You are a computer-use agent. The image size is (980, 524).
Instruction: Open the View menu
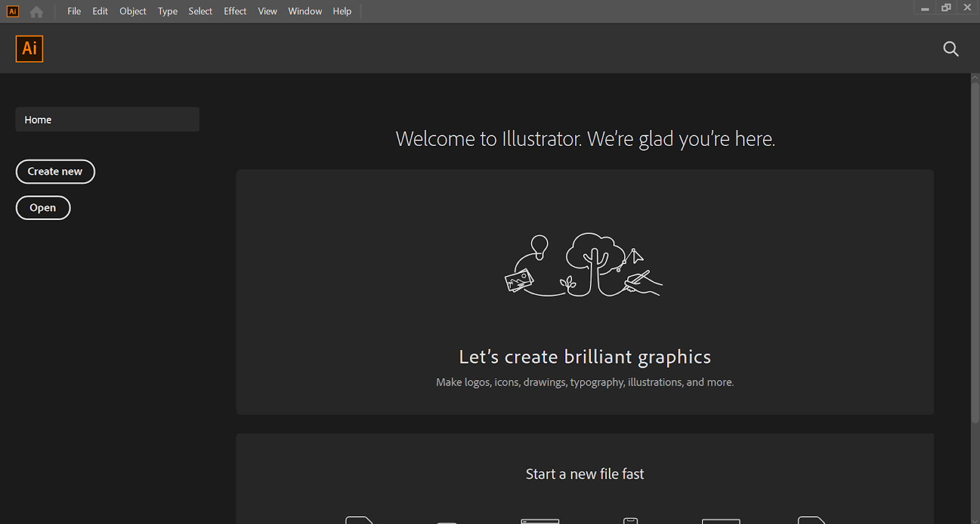pyautogui.click(x=268, y=12)
